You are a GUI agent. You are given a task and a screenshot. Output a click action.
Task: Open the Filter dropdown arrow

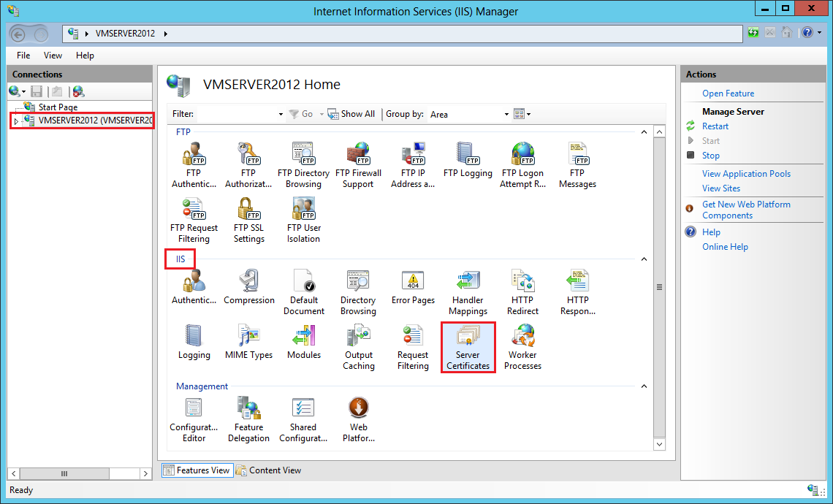[x=281, y=115]
